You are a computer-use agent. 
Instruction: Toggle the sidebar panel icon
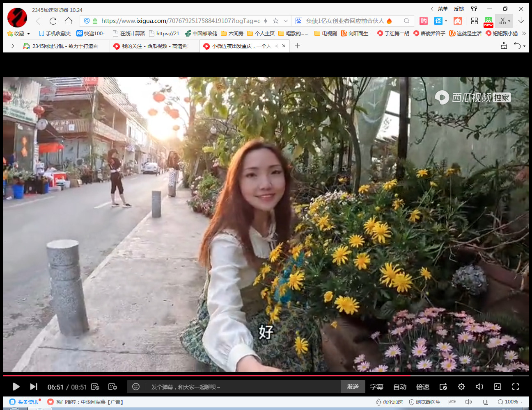[x=11, y=46]
